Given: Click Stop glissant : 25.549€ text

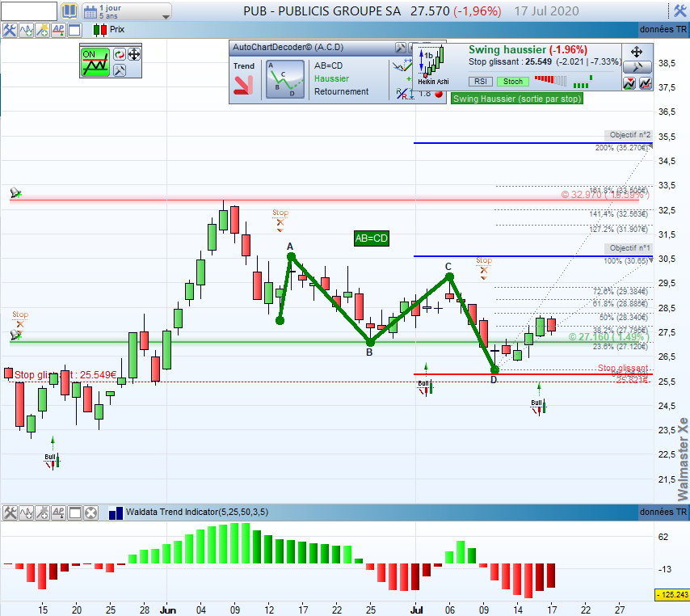Looking at the screenshot, I should pos(65,375).
